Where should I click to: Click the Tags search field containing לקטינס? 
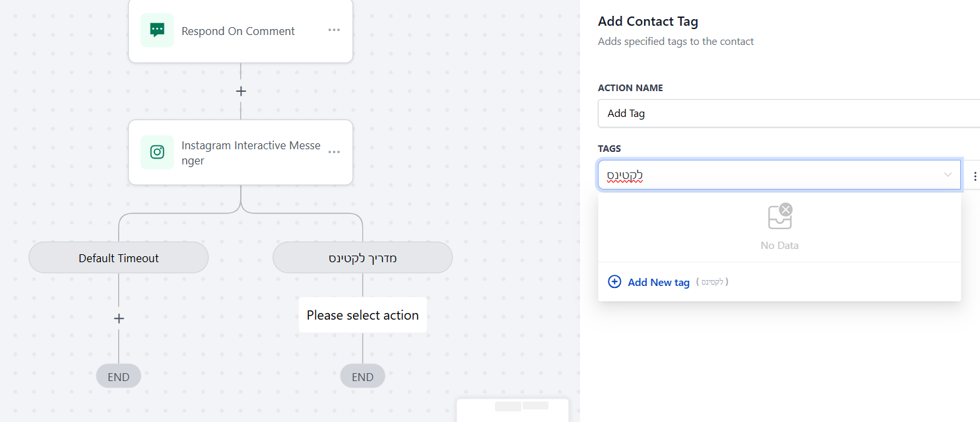(779, 175)
